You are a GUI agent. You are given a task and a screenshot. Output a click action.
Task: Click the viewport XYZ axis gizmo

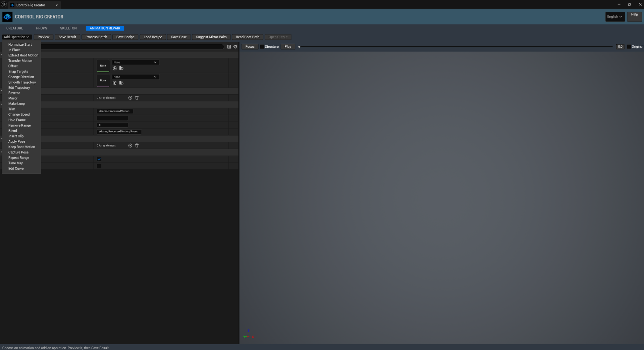tap(248, 334)
